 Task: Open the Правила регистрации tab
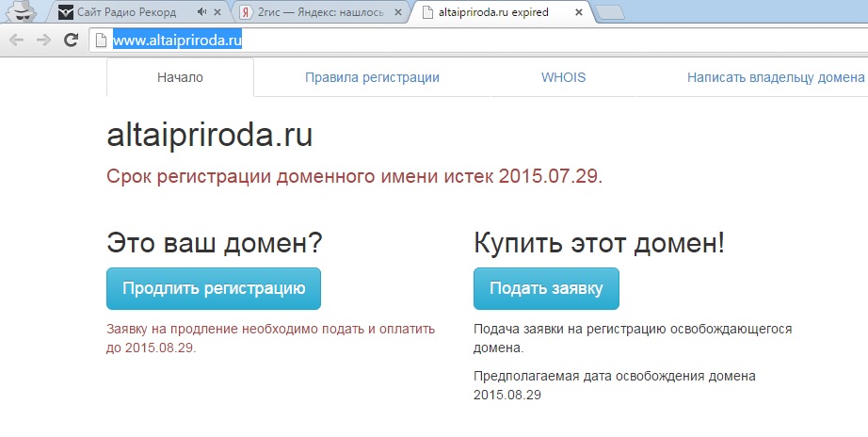pyautogui.click(x=372, y=77)
